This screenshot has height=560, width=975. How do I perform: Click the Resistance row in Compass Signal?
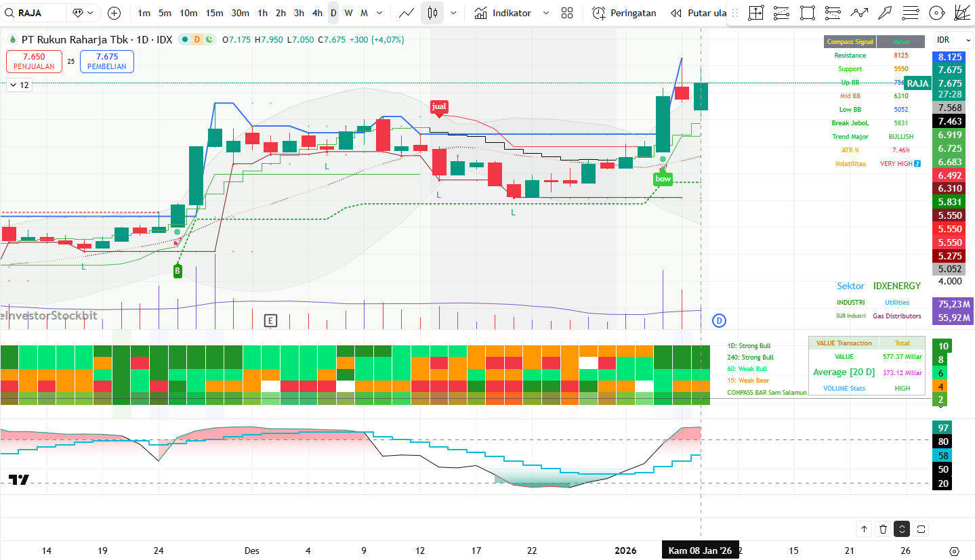click(x=874, y=56)
